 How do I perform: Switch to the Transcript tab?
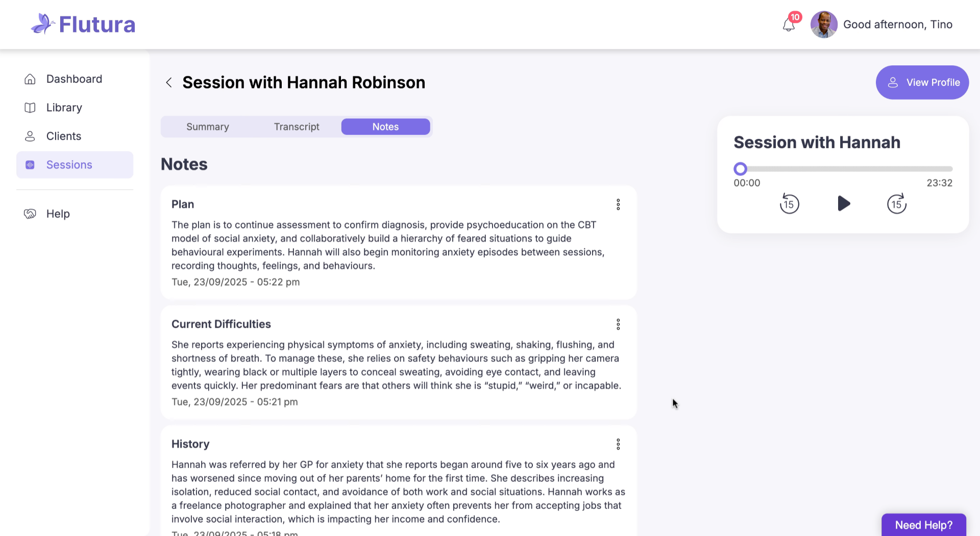click(297, 127)
